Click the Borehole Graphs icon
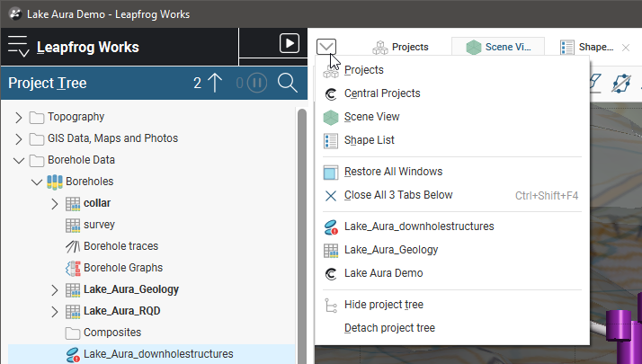The width and height of the screenshot is (642, 364). [74, 268]
